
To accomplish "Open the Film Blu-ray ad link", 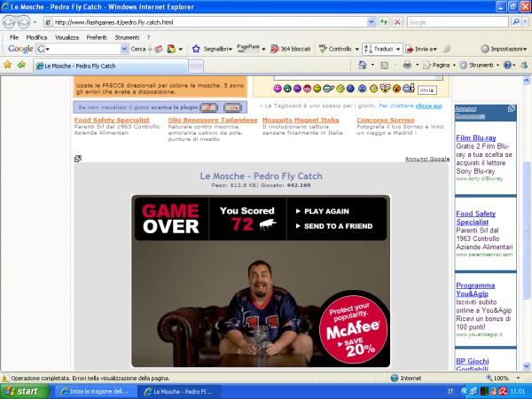I will click(x=476, y=137).
